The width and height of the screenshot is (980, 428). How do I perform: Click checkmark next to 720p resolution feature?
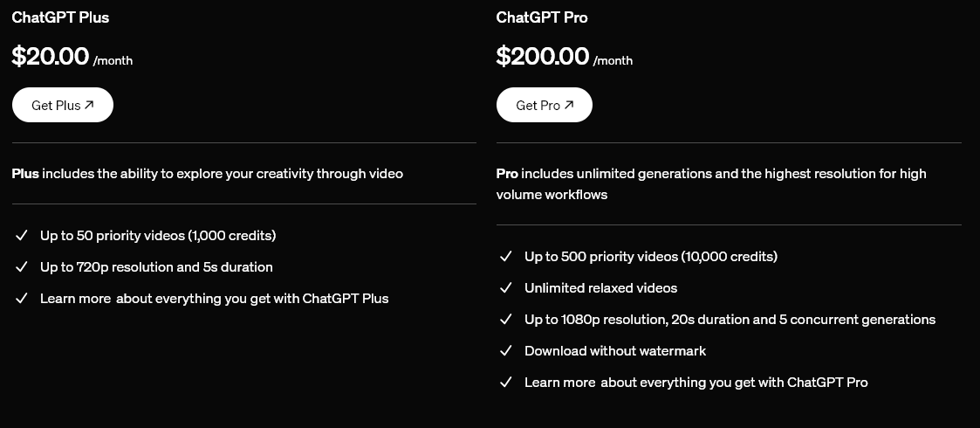tap(22, 267)
